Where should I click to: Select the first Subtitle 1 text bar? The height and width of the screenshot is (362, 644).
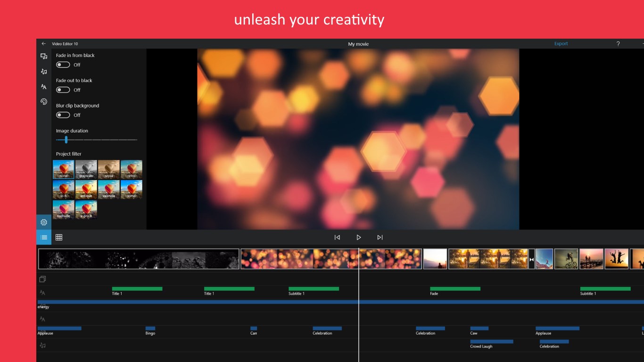pos(314,289)
